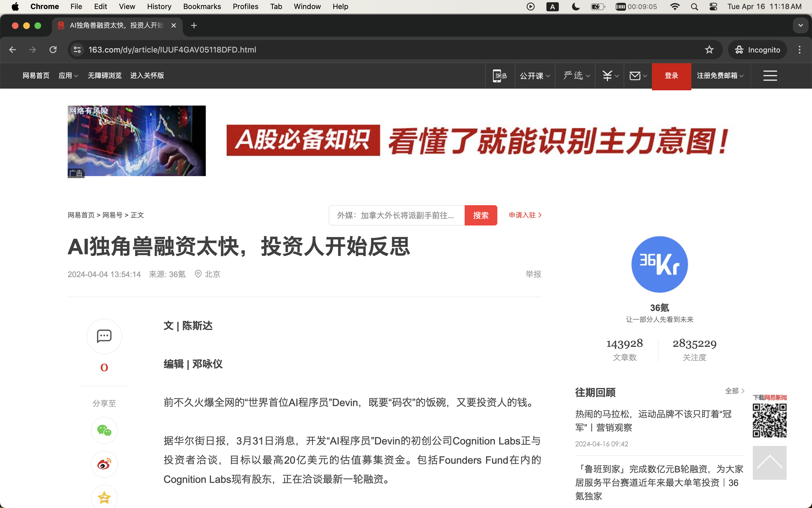Open the hamburger menu icon
The height and width of the screenshot is (508, 812).
770,76
